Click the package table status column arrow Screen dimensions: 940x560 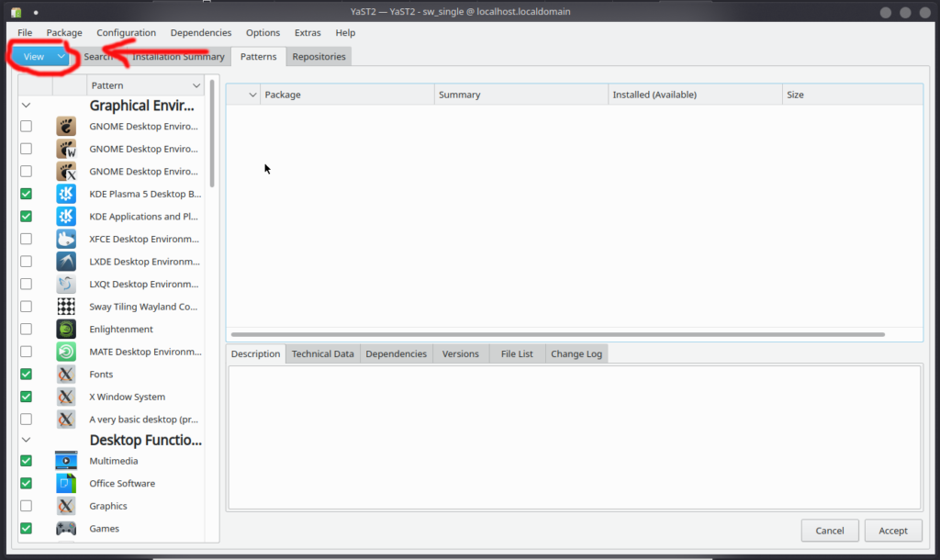tap(252, 95)
